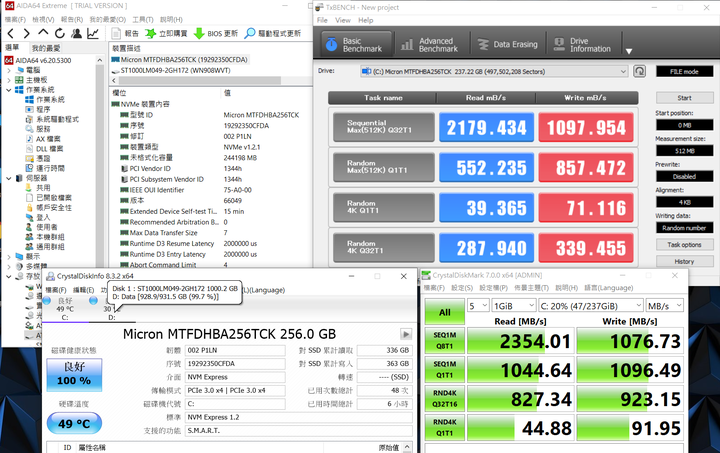This screenshot has width=720, height=453.
Task: Click the horizontal scrollbar in the device list
Action: [199, 80]
